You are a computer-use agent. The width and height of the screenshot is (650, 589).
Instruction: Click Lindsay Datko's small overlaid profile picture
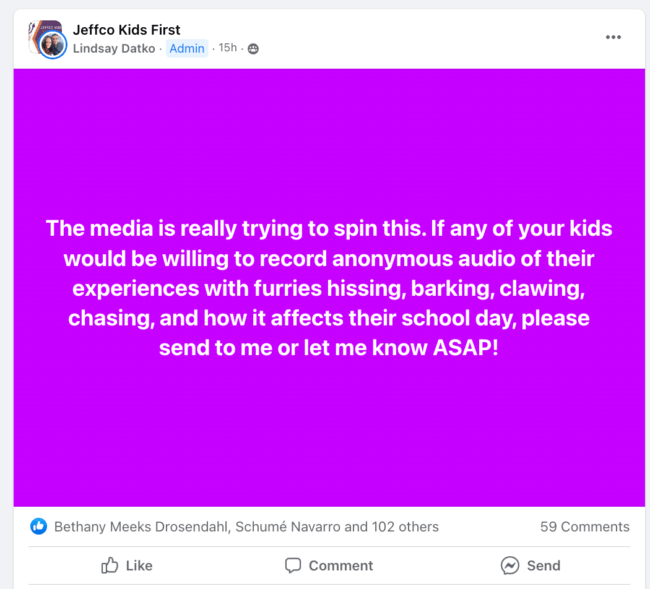point(54,46)
